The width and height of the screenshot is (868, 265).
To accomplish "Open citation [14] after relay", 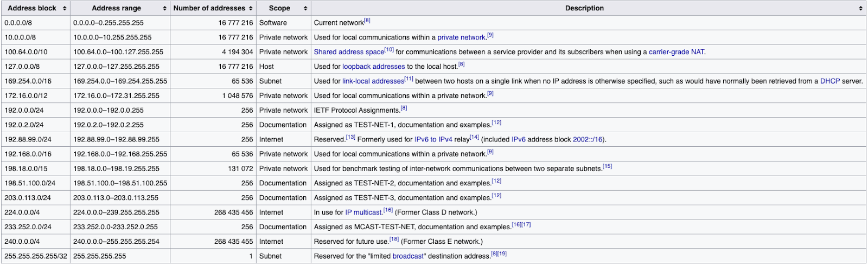I will click(474, 138).
